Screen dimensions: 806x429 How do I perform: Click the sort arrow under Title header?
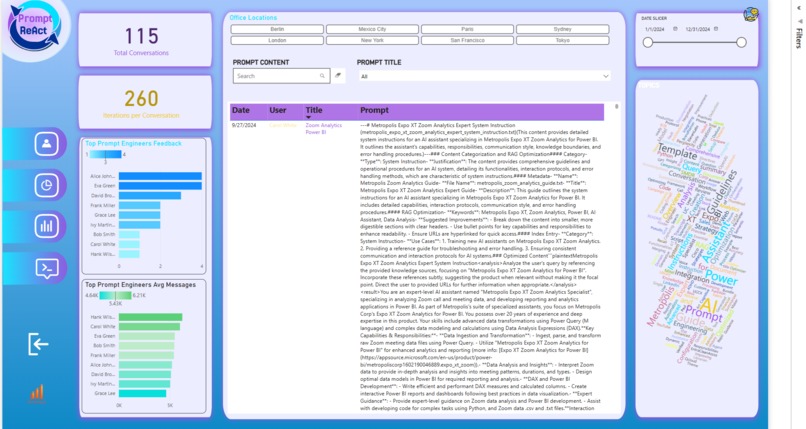[x=308, y=118]
